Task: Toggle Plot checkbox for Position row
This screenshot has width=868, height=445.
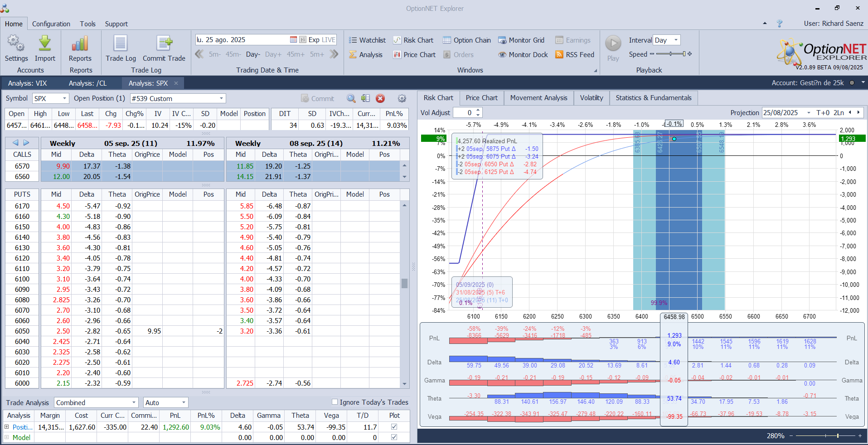Action: click(394, 427)
